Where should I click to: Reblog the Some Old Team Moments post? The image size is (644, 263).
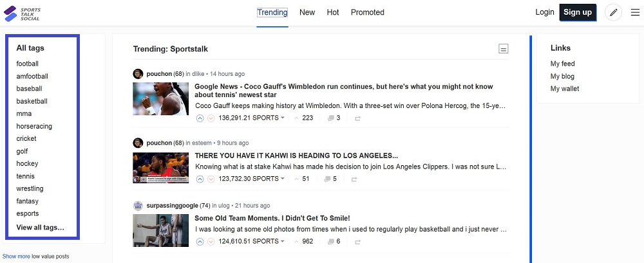pyautogui.click(x=357, y=242)
